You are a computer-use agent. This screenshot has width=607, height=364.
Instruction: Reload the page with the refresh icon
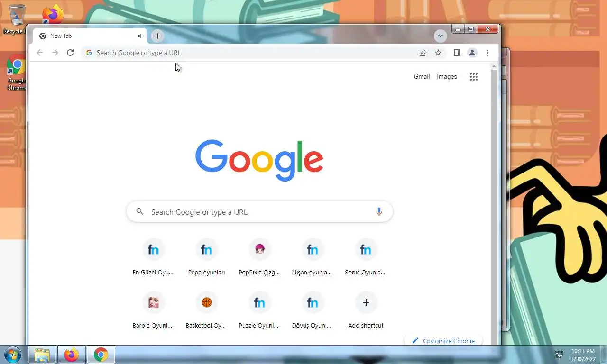[70, 53]
